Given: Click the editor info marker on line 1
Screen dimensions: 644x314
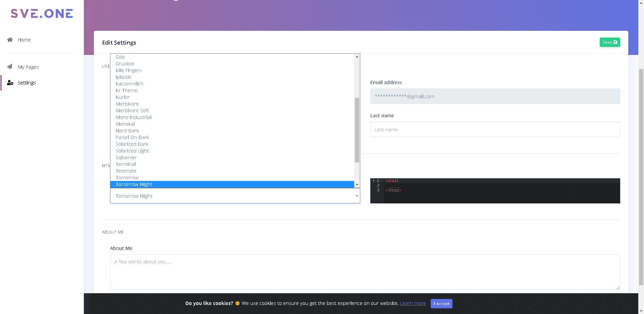Looking at the screenshot, I should (x=373, y=181).
